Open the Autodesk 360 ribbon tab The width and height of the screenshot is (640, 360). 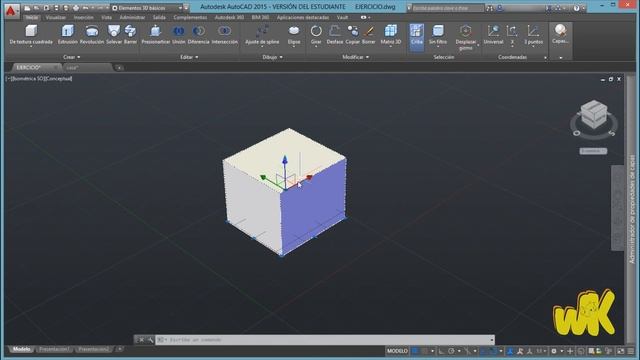[229, 18]
